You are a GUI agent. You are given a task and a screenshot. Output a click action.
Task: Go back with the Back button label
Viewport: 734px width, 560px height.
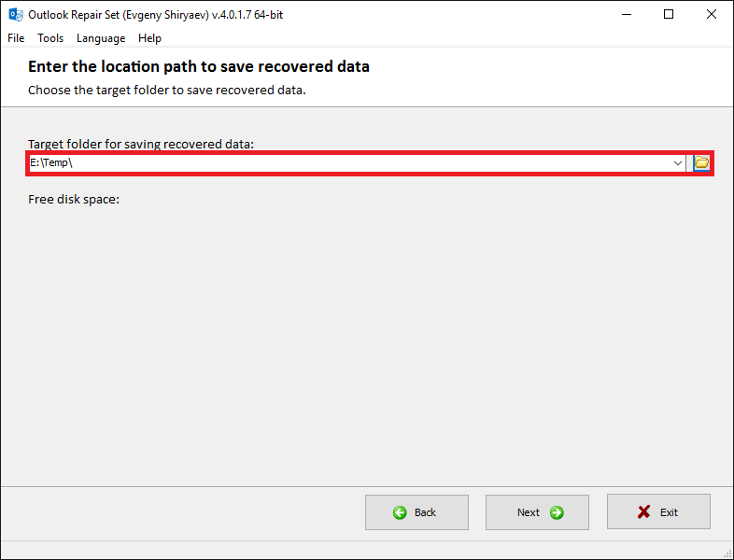point(425,512)
